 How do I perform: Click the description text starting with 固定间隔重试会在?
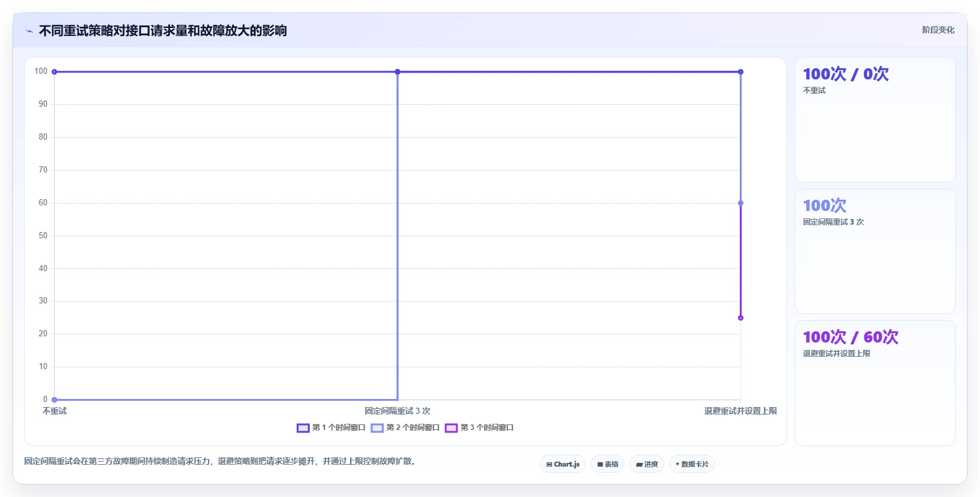pos(220,461)
